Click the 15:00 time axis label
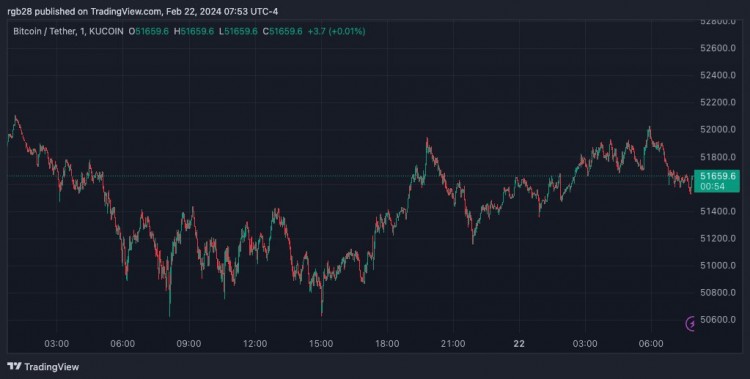This screenshot has height=379, width=750. coord(320,344)
